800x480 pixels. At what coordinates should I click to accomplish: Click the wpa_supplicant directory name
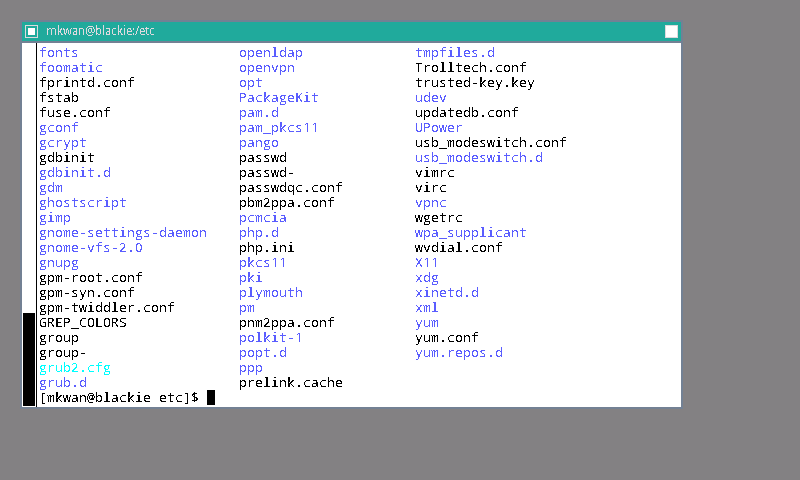470,233
